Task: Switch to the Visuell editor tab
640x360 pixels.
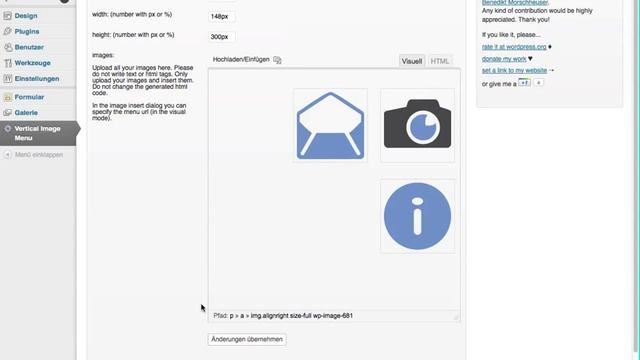Action: tap(411, 61)
